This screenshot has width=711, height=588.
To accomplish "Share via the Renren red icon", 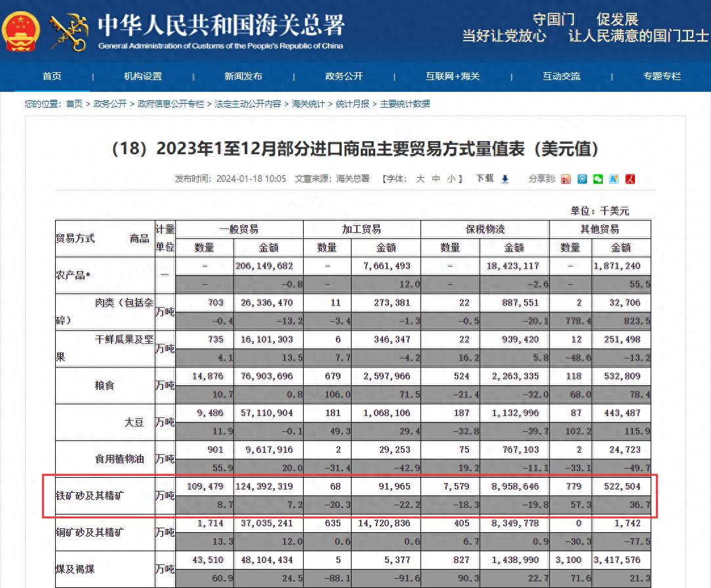I will tap(630, 179).
